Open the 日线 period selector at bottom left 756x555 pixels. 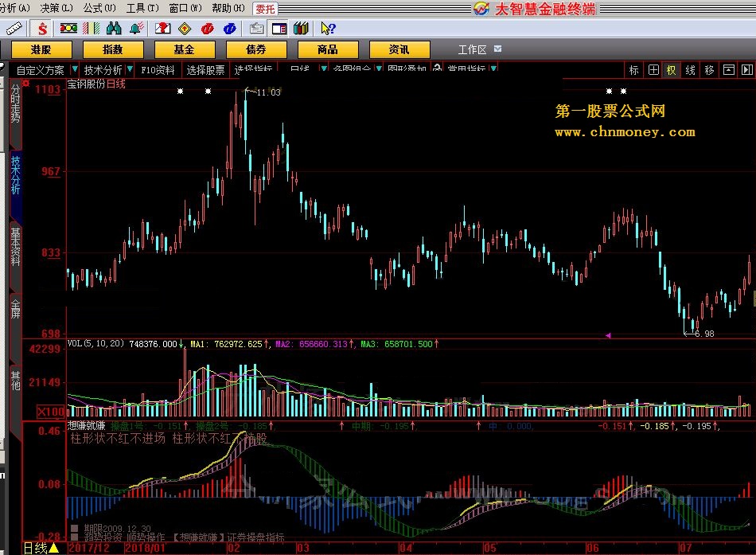(x=41, y=549)
